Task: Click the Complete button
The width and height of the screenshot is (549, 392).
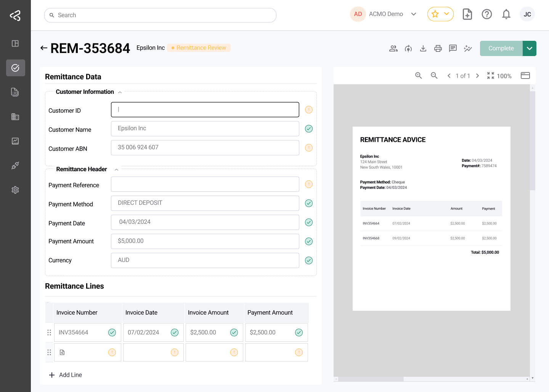Action: (x=501, y=48)
